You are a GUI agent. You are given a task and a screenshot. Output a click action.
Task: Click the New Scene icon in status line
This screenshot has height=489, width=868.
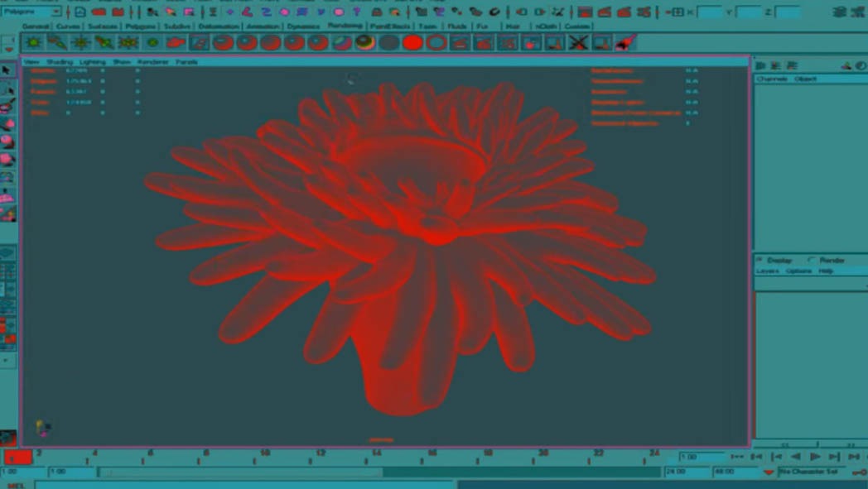pos(80,12)
